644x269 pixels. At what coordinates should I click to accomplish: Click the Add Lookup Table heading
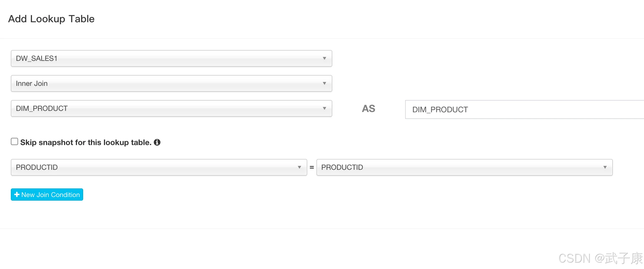click(51, 19)
